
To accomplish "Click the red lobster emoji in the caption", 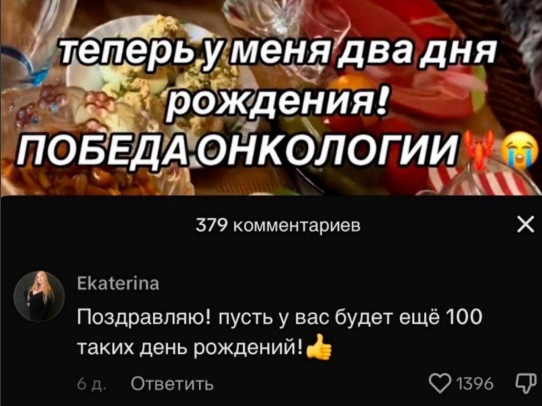I will [479, 151].
